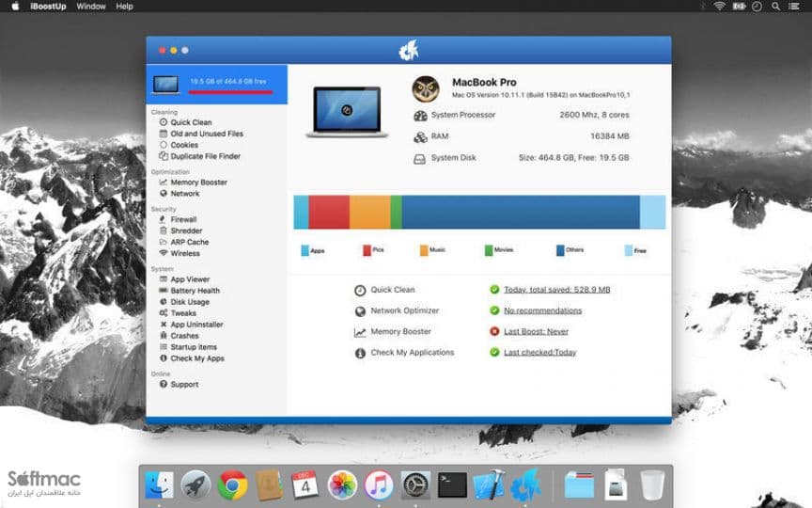Click the RAM icon
Viewport: 812px width, 508px height.
420,136
